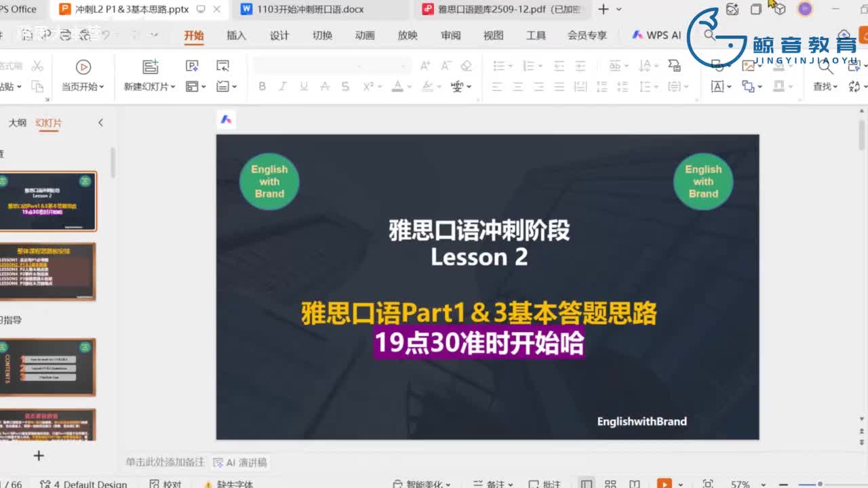Screen dimensions: 868x488
Task: Click the font color A swatch
Action: [x=397, y=87]
